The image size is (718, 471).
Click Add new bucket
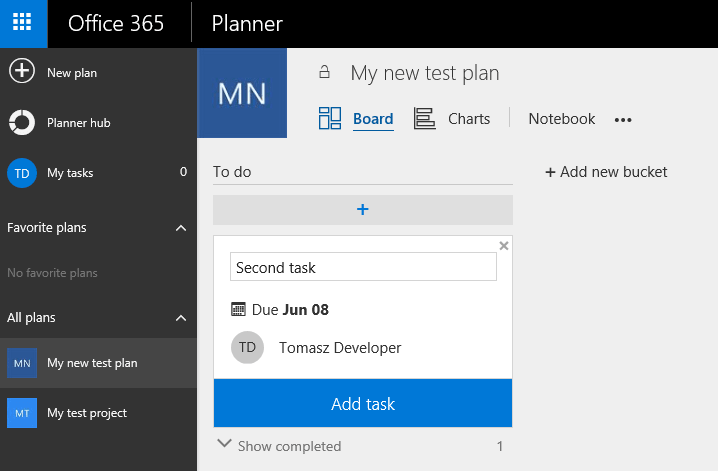(606, 172)
